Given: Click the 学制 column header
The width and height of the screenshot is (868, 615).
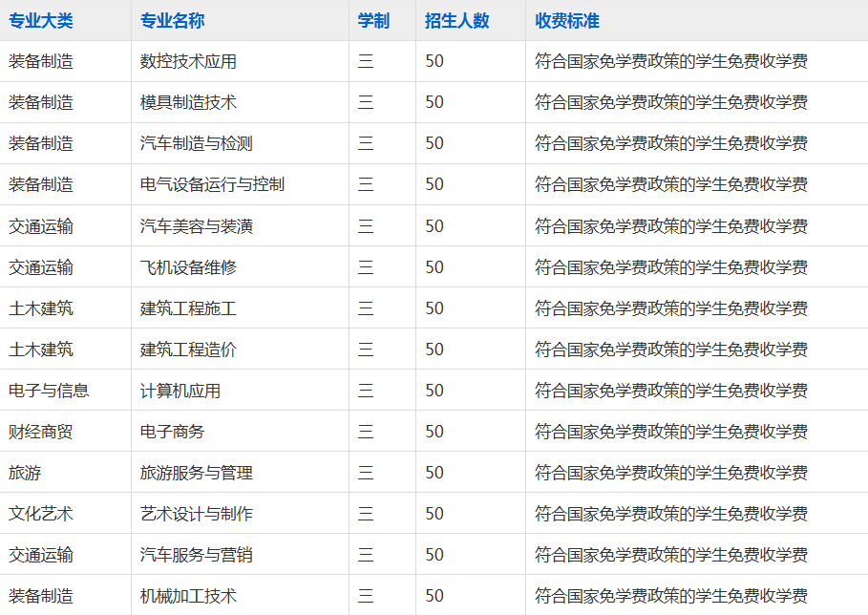Looking at the screenshot, I should (x=373, y=21).
